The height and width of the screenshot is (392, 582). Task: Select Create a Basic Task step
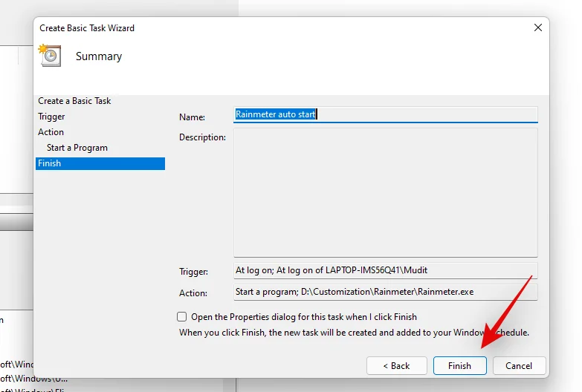(74, 101)
